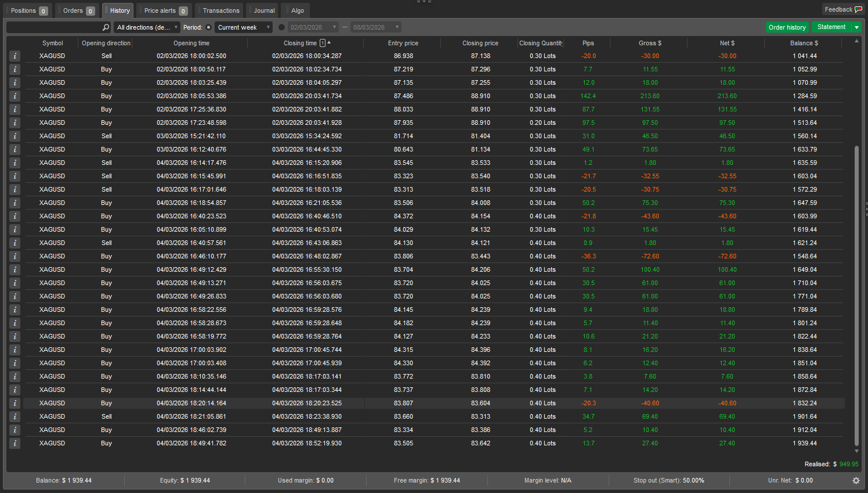Viewport: 868px width, 493px height.
Task: Open the panel layout menu at top center
Action: (x=424, y=2)
